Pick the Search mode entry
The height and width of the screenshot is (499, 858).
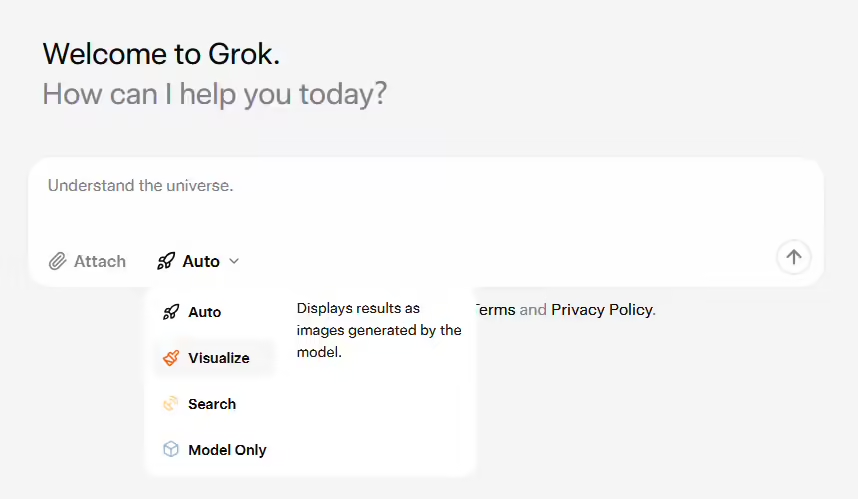[x=214, y=404]
